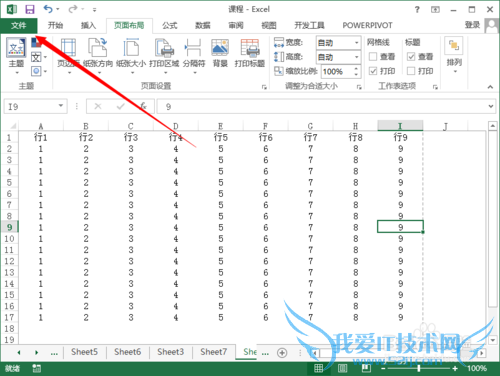
Task: Click the zoom out minus button
Action: coord(383,368)
